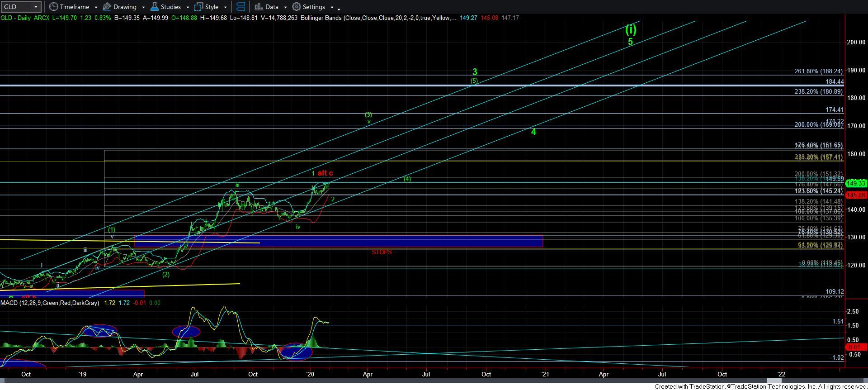Image resolution: width=868 pixels, height=390 pixels.
Task: Click the green 149.33 last-price tag
Action: 856,183
